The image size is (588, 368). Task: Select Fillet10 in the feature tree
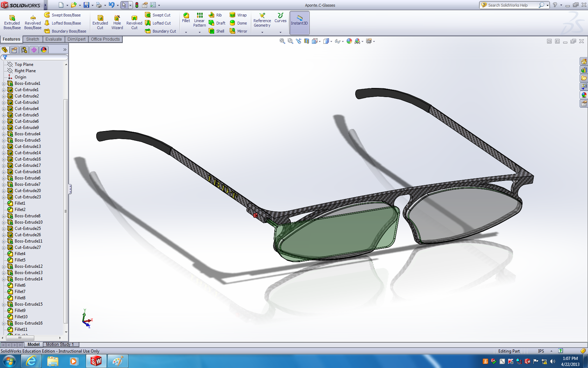click(x=17, y=317)
